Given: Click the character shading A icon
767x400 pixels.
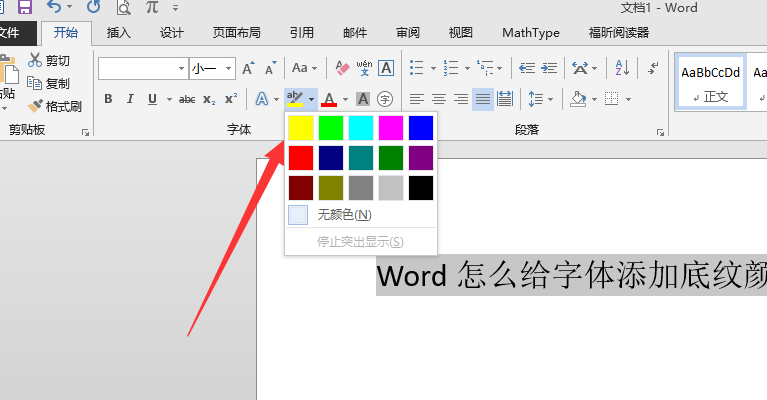Looking at the screenshot, I should point(362,99).
